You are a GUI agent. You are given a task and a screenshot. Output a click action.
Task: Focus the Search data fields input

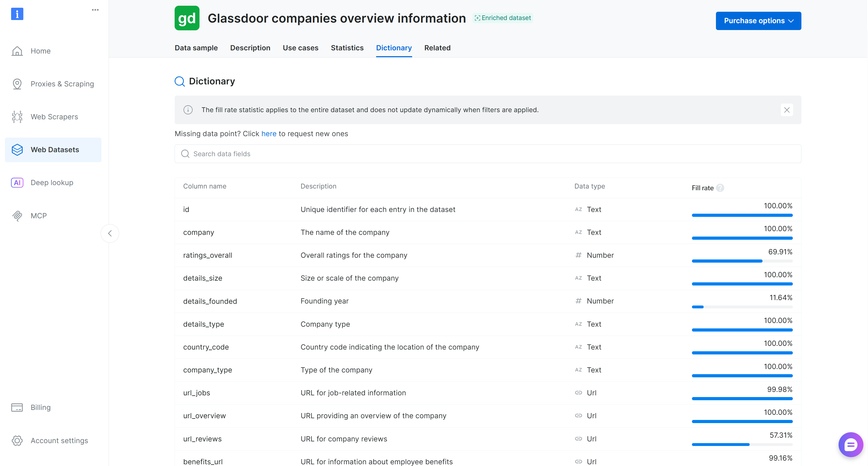(488, 154)
